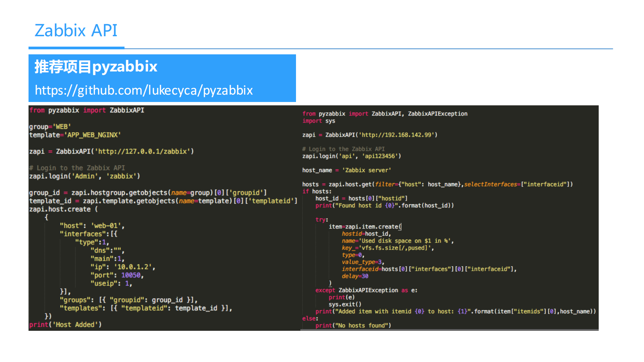The width and height of the screenshot is (644, 362).
Task: Click the "port": 10050 value
Action: 131,275
